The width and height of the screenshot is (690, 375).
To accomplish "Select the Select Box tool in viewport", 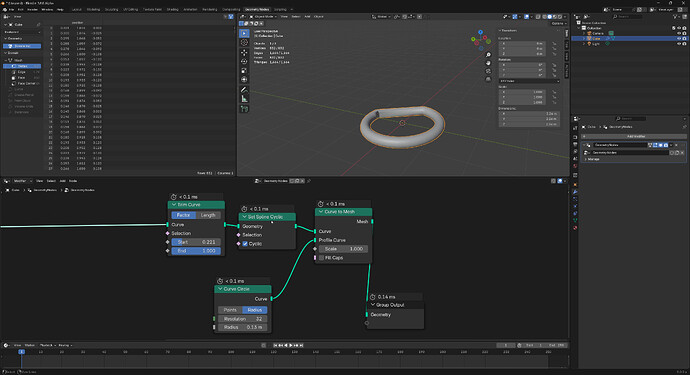I will click(244, 33).
